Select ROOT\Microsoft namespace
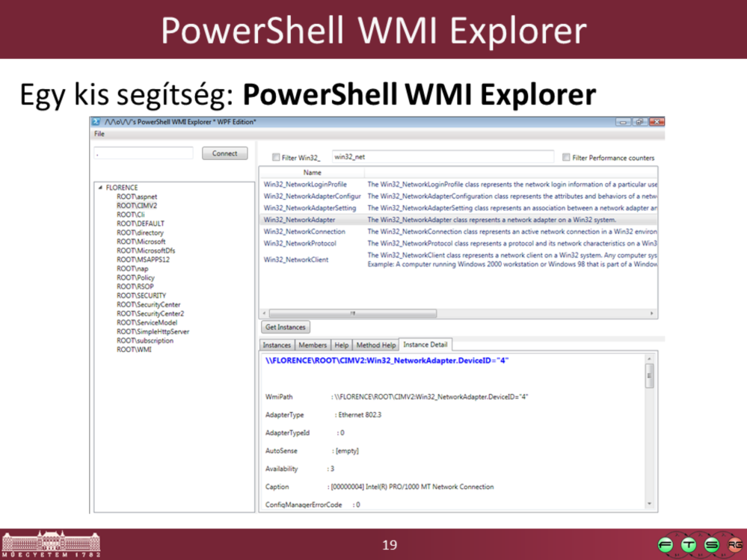Viewport: 747px width, 560px height. click(141, 241)
